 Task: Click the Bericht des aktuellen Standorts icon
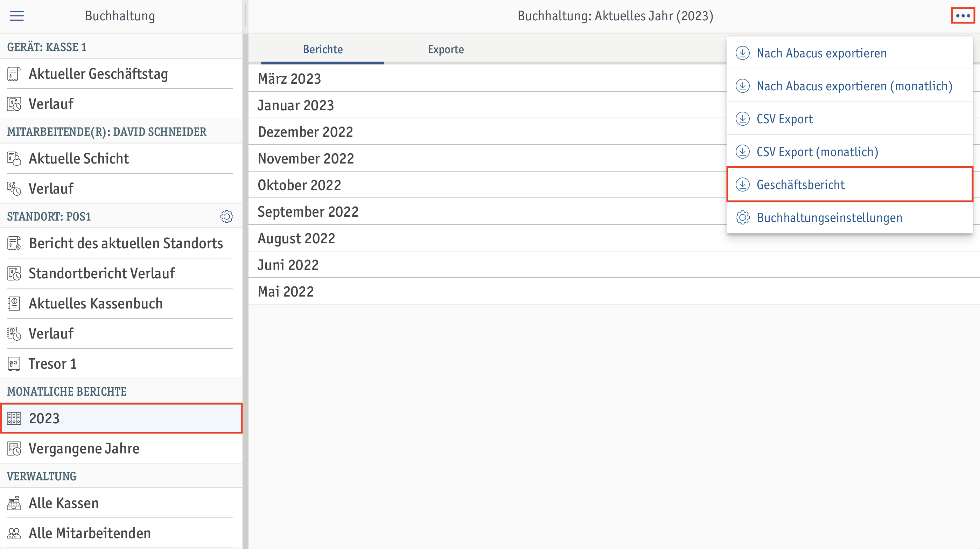[14, 243]
